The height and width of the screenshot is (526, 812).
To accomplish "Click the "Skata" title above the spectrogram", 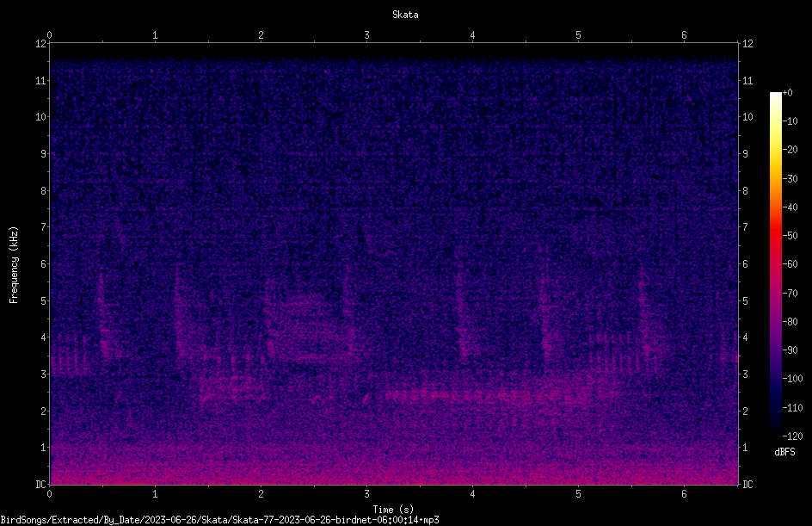I will (x=405, y=15).
